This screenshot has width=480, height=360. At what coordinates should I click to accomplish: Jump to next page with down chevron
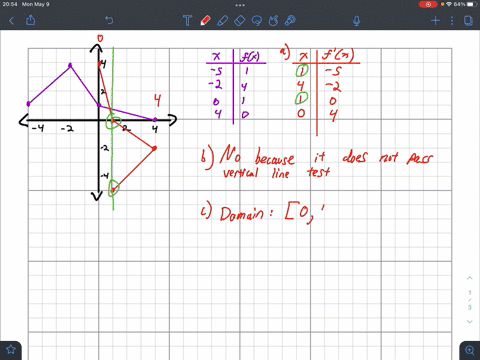[470, 322]
